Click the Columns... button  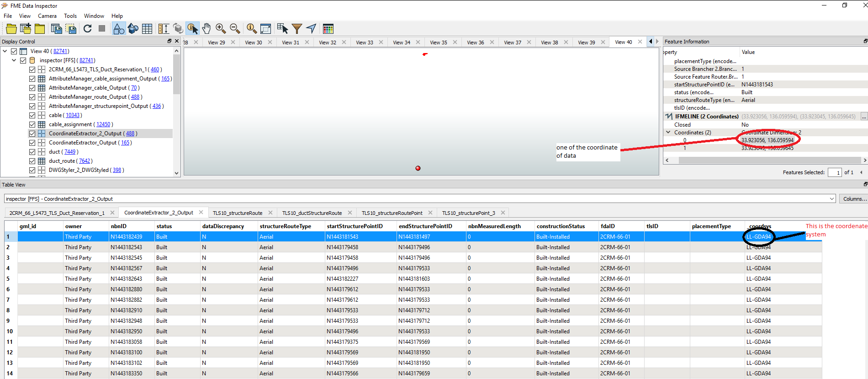point(853,198)
